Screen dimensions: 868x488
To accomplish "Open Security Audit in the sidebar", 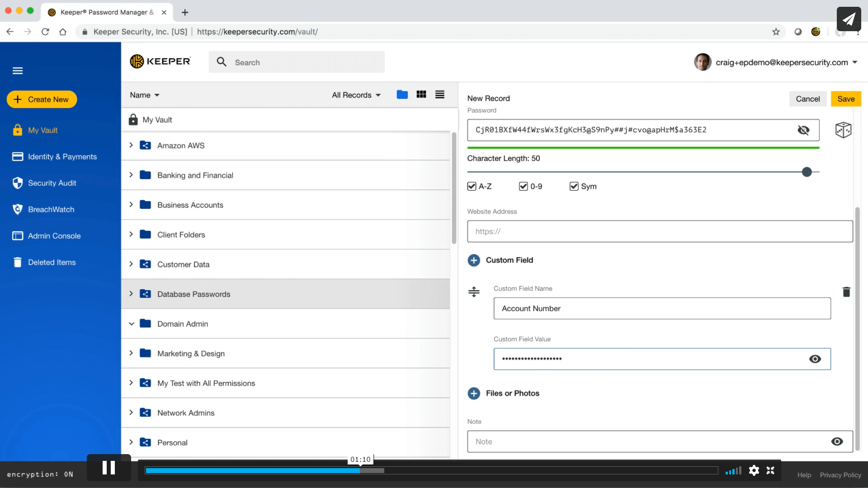I will pyautogui.click(x=52, y=183).
